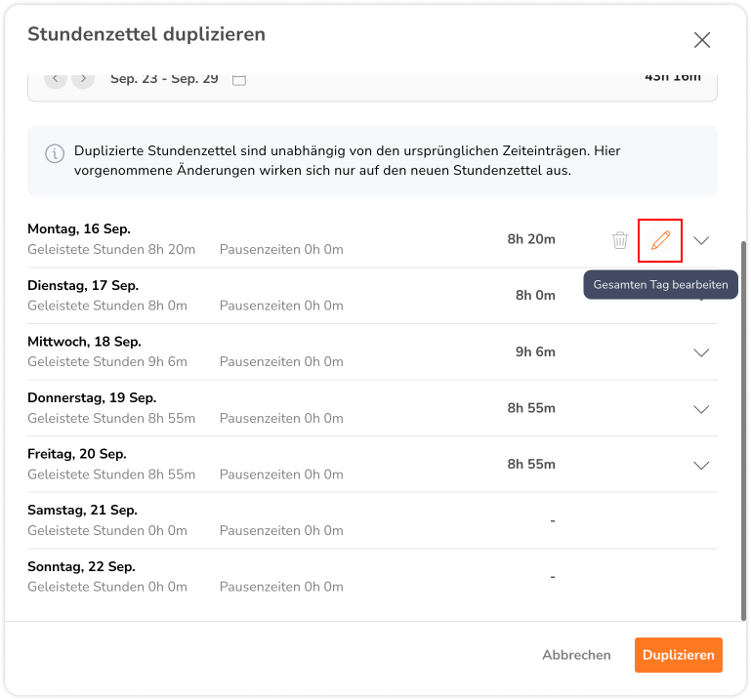751x700 pixels.
Task: Open the calendar date picker icon
Action: point(239,79)
